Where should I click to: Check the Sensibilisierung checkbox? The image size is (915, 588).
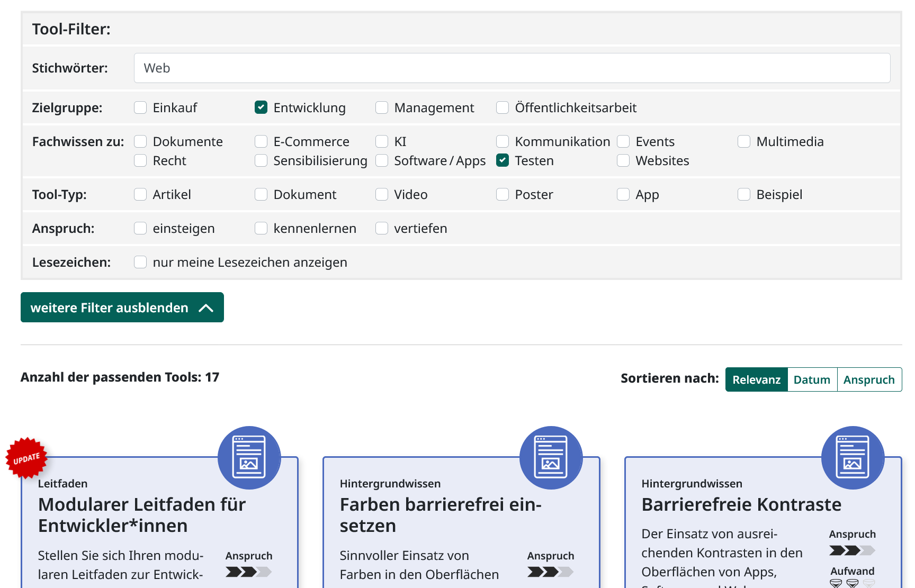pos(261,160)
